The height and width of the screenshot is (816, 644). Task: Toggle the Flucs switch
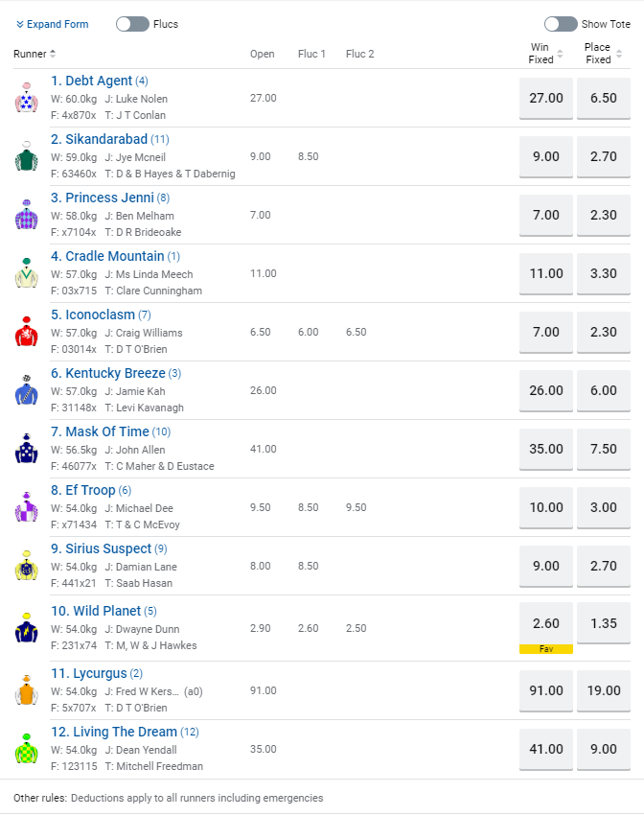[x=132, y=24]
